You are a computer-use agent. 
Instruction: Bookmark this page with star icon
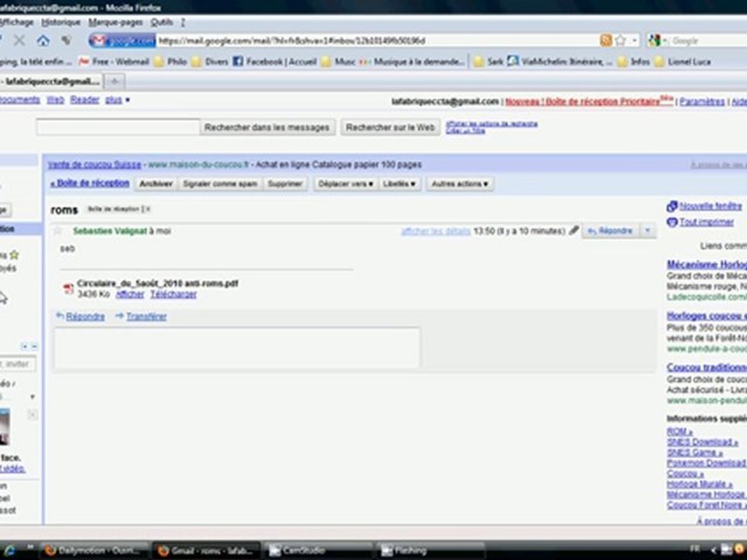point(620,41)
